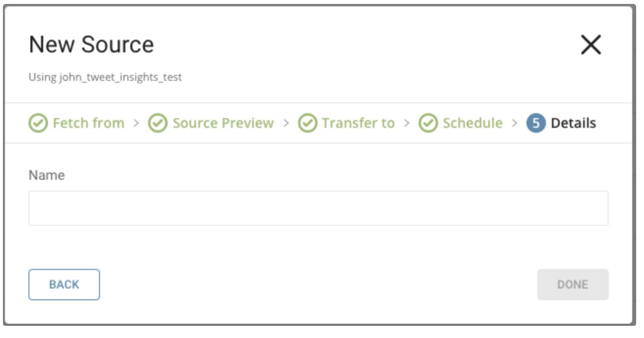Image resolution: width=644 pixels, height=338 pixels.
Task: Select the Details step label
Action: click(573, 123)
